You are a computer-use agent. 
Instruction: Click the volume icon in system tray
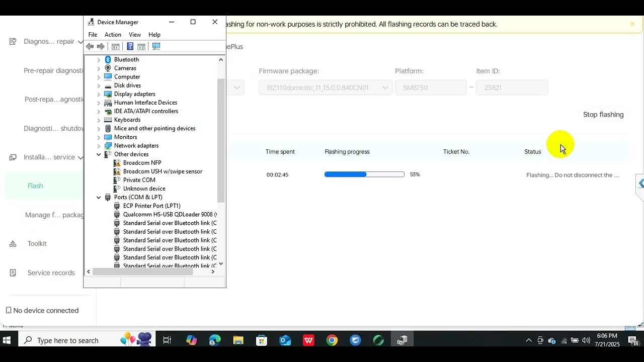click(586, 340)
